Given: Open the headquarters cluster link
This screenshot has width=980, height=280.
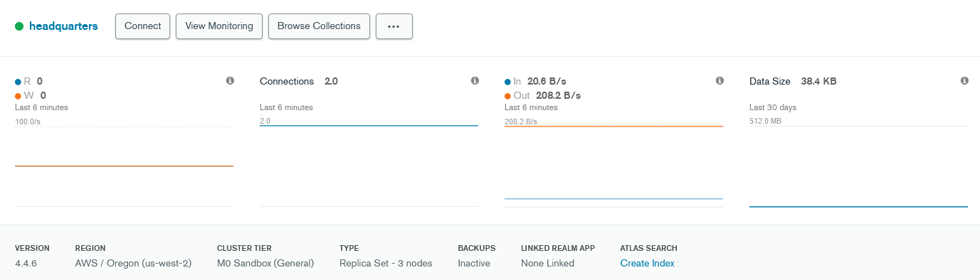Looking at the screenshot, I should (63, 26).
